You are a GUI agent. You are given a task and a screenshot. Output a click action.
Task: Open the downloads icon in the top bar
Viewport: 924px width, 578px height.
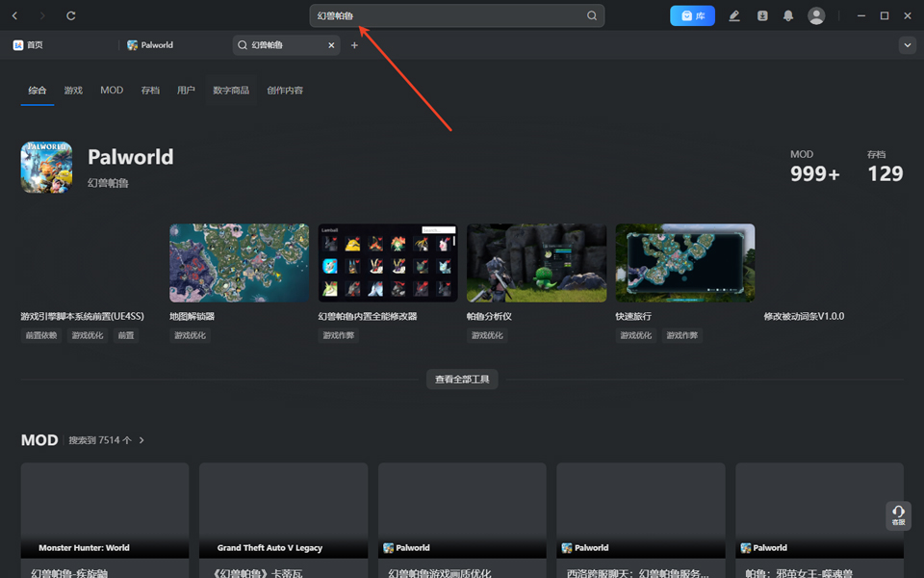pyautogui.click(x=762, y=16)
